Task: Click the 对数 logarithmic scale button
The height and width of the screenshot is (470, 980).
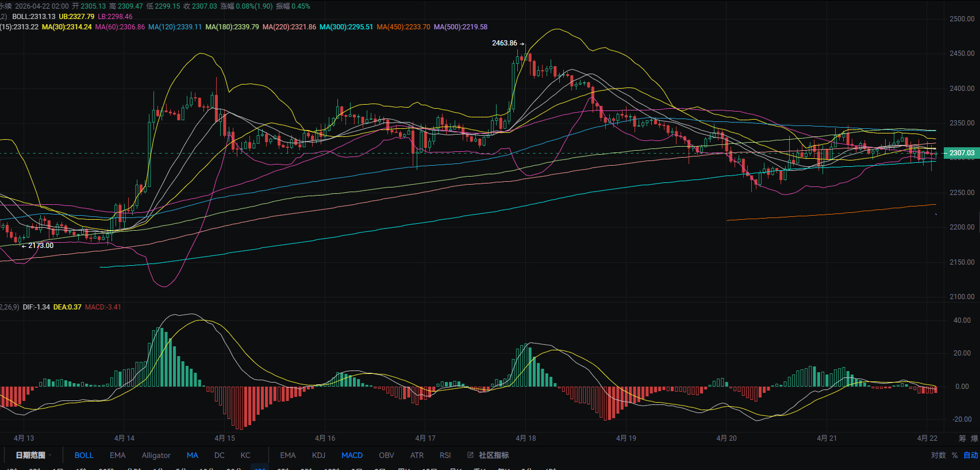Action: pos(938,455)
